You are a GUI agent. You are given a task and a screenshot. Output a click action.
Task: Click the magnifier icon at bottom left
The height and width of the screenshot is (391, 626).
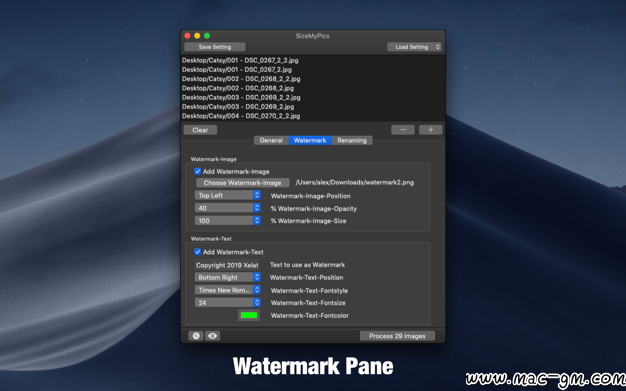[x=196, y=336]
